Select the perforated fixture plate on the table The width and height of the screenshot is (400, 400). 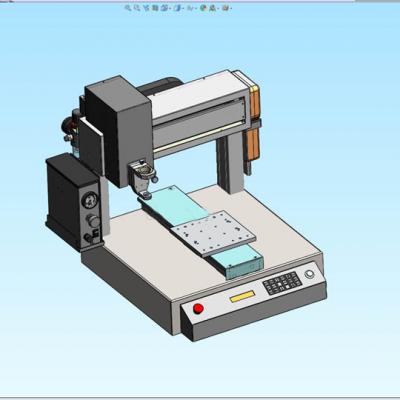(213, 233)
